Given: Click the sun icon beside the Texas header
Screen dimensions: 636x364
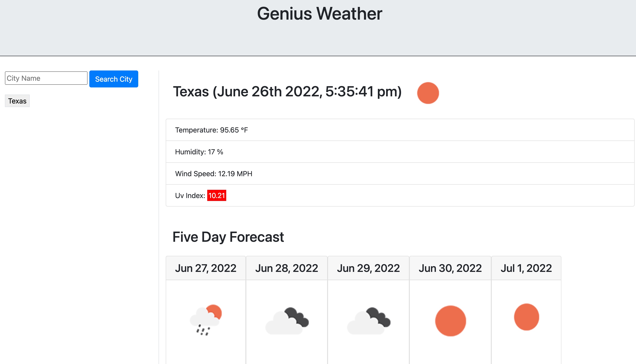Looking at the screenshot, I should pos(428,93).
